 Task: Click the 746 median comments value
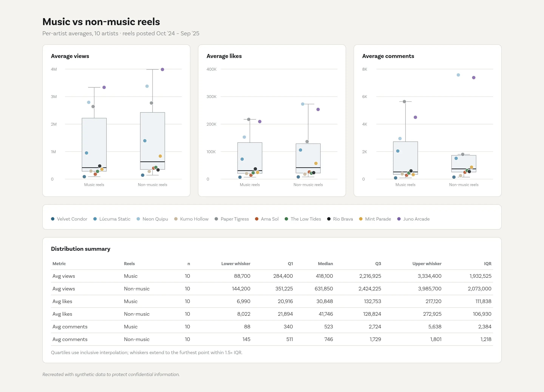click(x=329, y=339)
